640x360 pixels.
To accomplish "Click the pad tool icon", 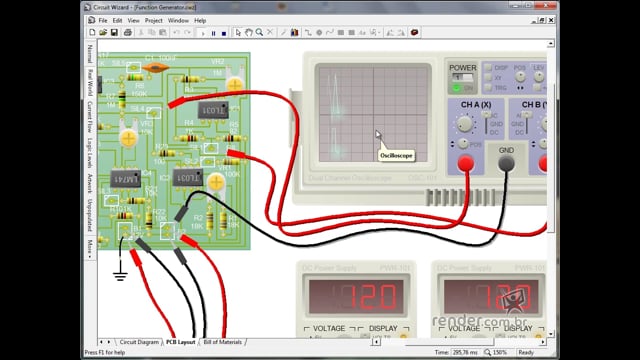I will pos(319,33).
